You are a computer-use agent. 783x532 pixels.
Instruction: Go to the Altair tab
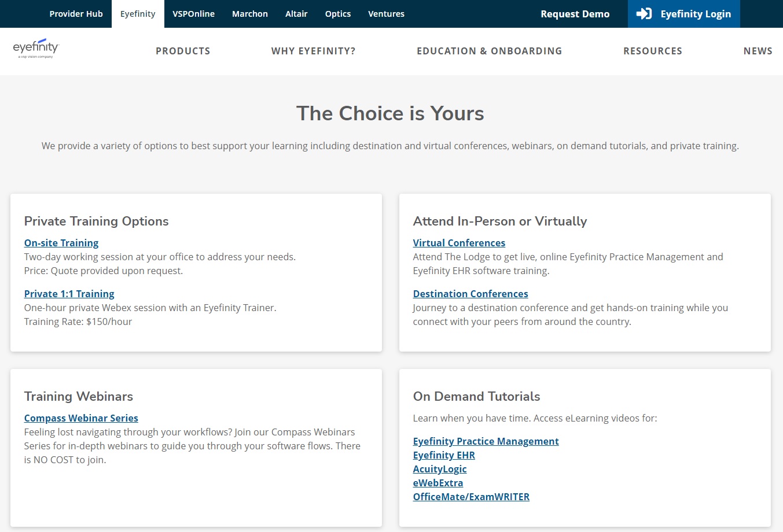[x=296, y=14]
